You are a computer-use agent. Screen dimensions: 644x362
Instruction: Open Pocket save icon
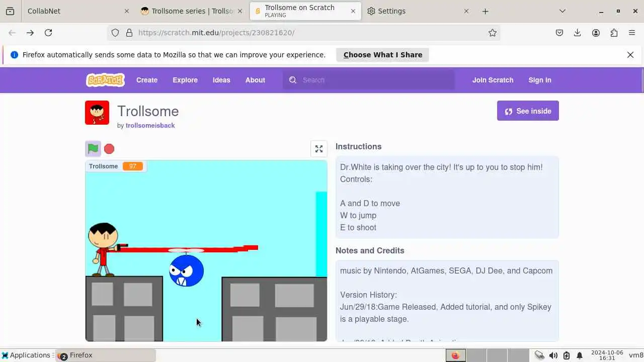pyautogui.click(x=559, y=33)
